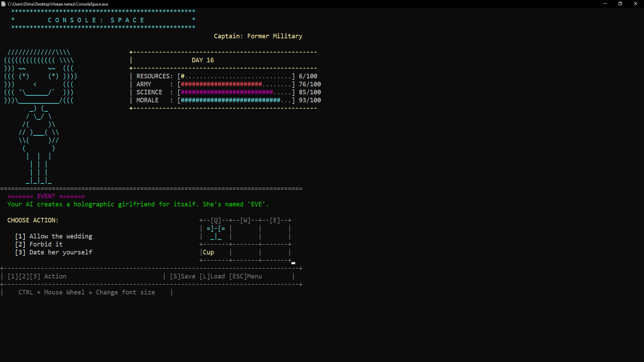This screenshot has height=362, width=644.
Task: Open the [ESC]Menu option
Action: 246,277
